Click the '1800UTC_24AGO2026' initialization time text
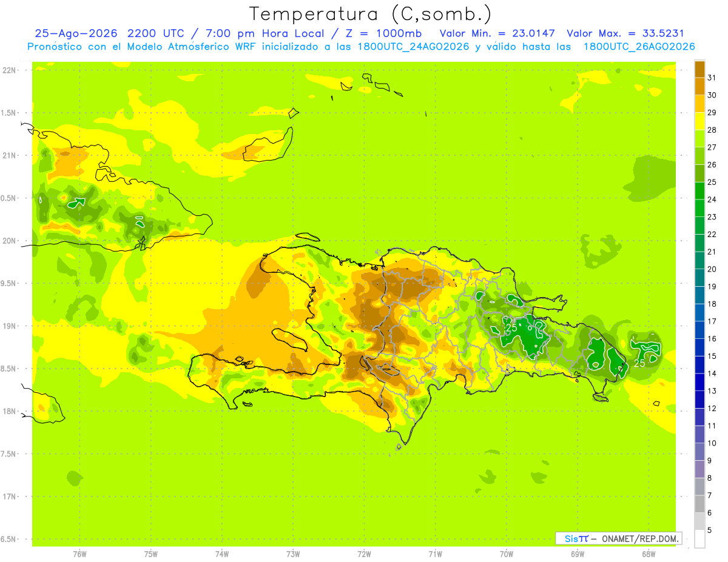Viewport: 728px width, 562px height. pos(413,47)
